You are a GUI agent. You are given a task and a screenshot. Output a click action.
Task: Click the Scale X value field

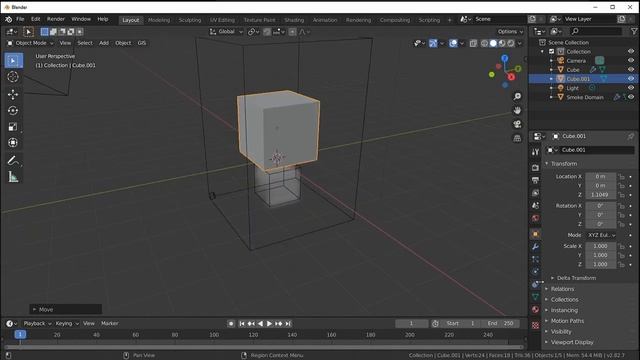[x=600, y=246]
